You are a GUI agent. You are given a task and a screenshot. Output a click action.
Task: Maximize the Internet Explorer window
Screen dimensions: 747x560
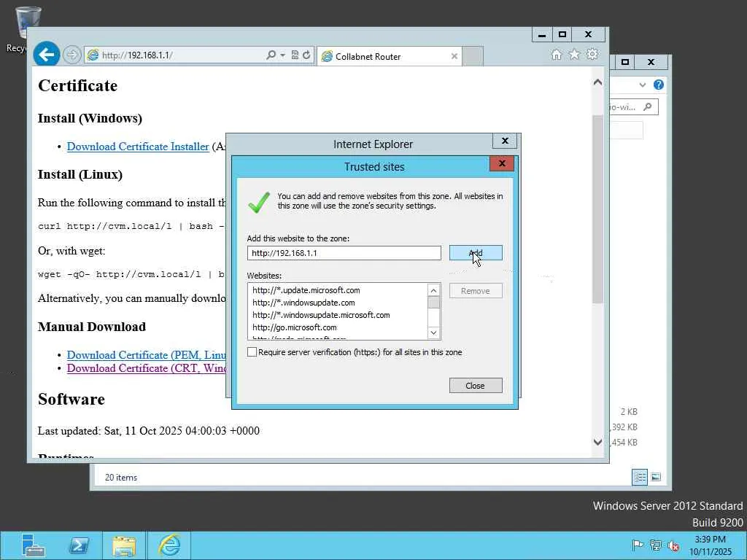pyautogui.click(x=562, y=34)
